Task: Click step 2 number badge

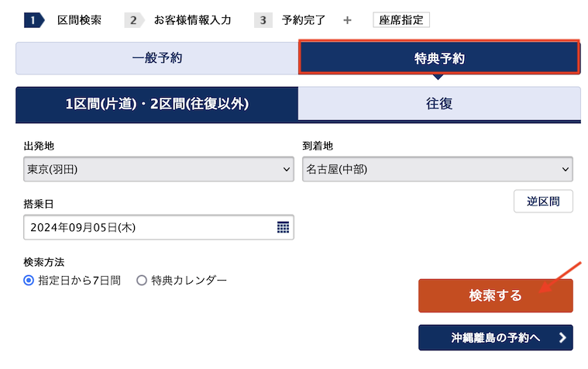Action: (x=133, y=20)
